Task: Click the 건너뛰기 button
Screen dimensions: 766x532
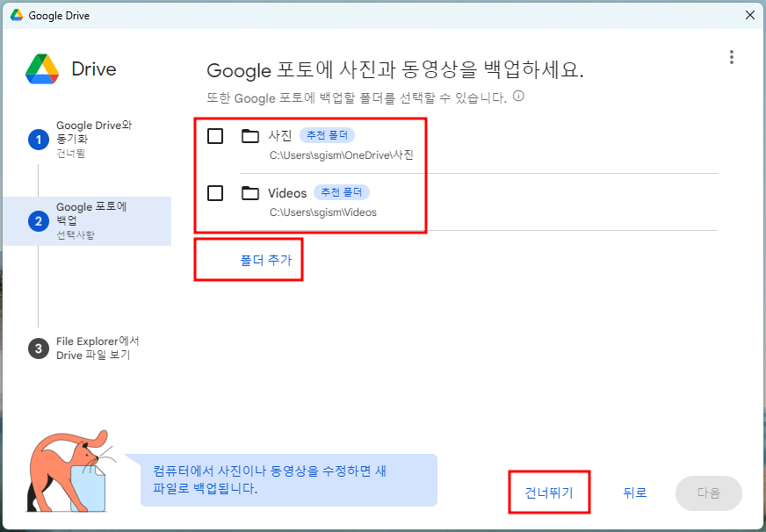Action: click(549, 492)
